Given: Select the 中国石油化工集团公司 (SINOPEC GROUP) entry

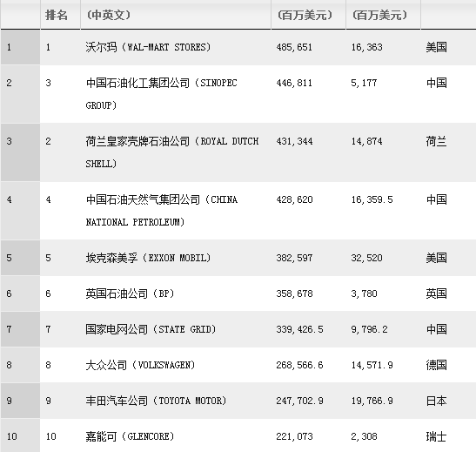Looking at the screenshot, I should click(x=162, y=94).
